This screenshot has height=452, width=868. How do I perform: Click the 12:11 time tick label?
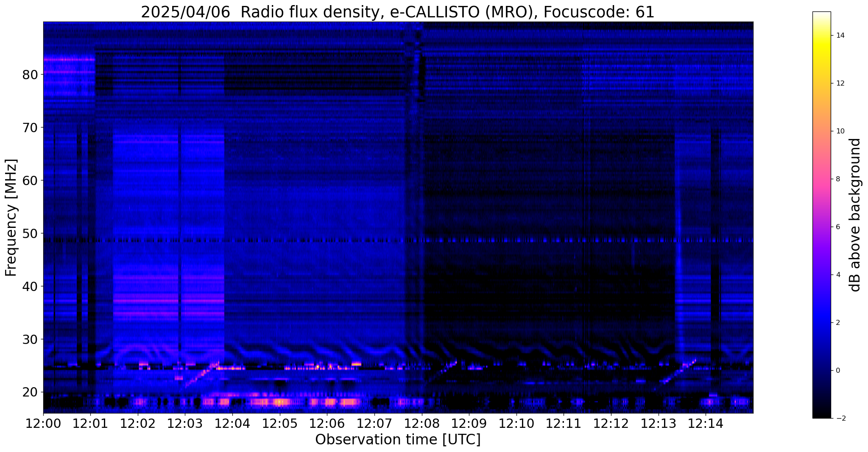[x=564, y=424]
